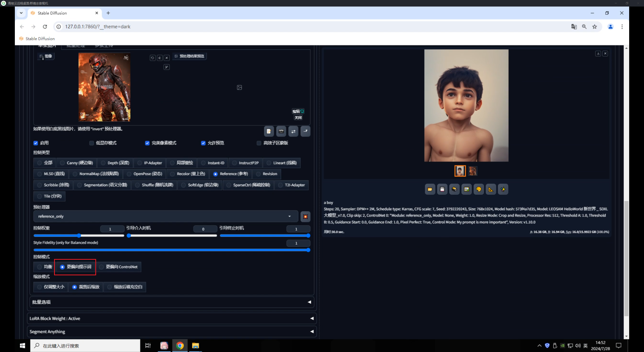Expand the Segment Anything section

pos(172,332)
